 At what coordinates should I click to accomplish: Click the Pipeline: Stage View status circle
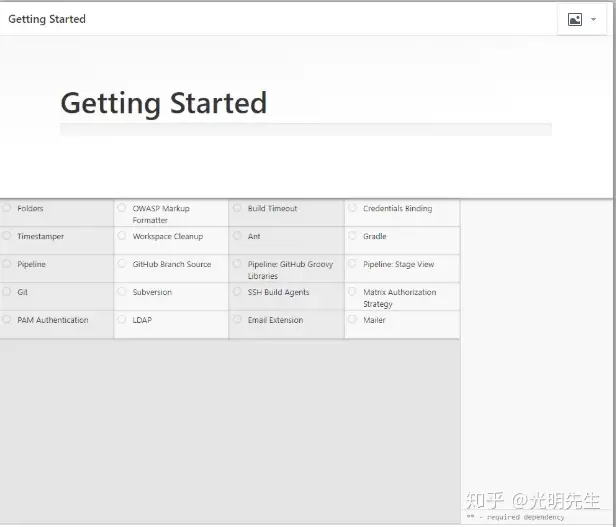pyautogui.click(x=352, y=263)
